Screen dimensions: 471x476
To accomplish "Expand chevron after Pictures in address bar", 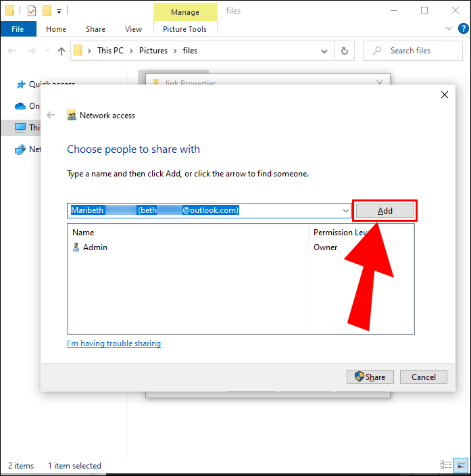I will (x=175, y=51).
